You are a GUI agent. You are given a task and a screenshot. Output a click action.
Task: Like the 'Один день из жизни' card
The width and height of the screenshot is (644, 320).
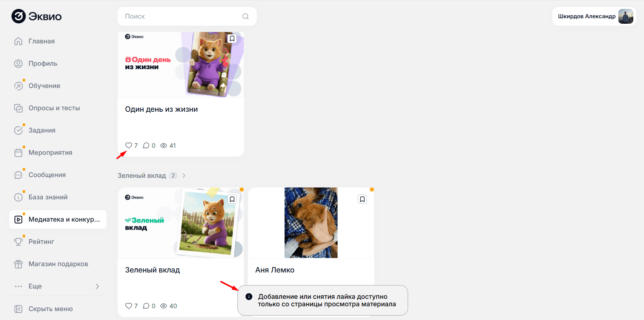click(x=129, y=146)
